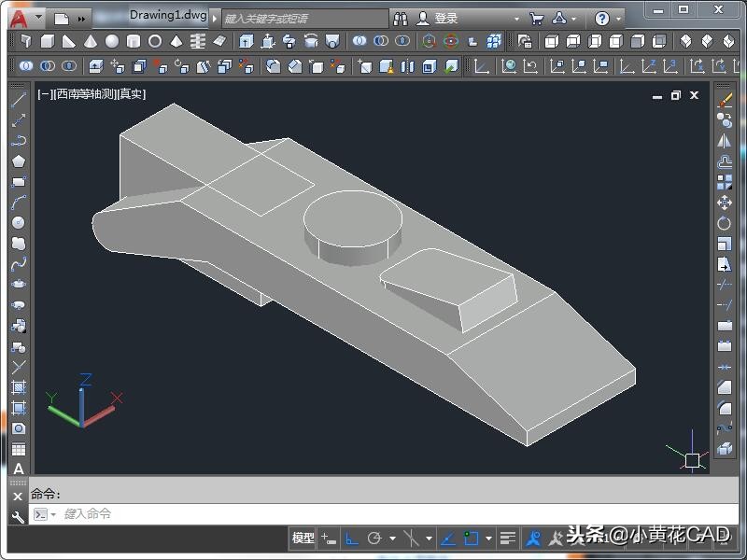
Task: Expand the Polar tracking angle dropdown
Action: pos(391,539)
